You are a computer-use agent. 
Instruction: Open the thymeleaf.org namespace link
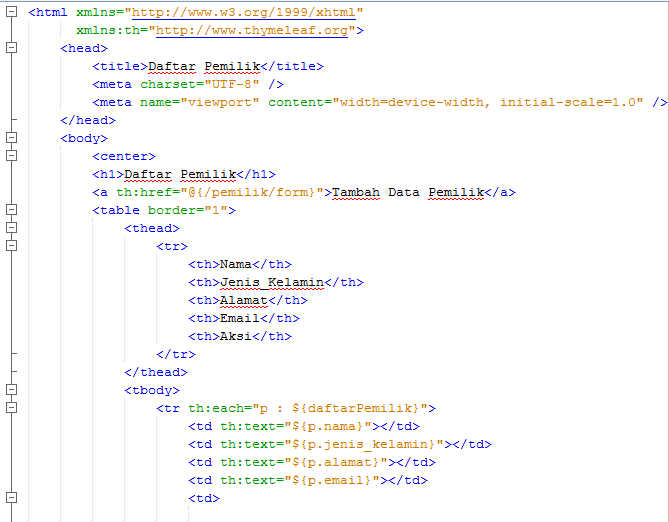point(252,30)
